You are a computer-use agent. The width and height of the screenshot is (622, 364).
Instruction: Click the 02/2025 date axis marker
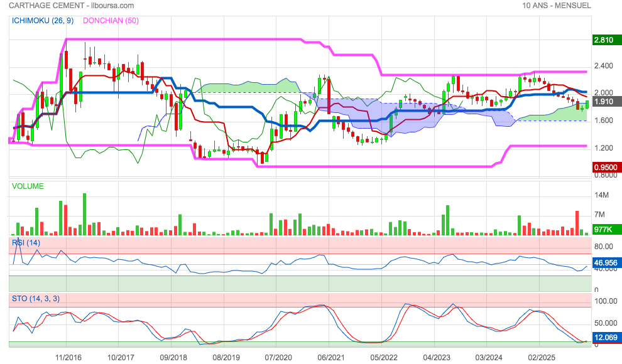[x=542, y=357]
